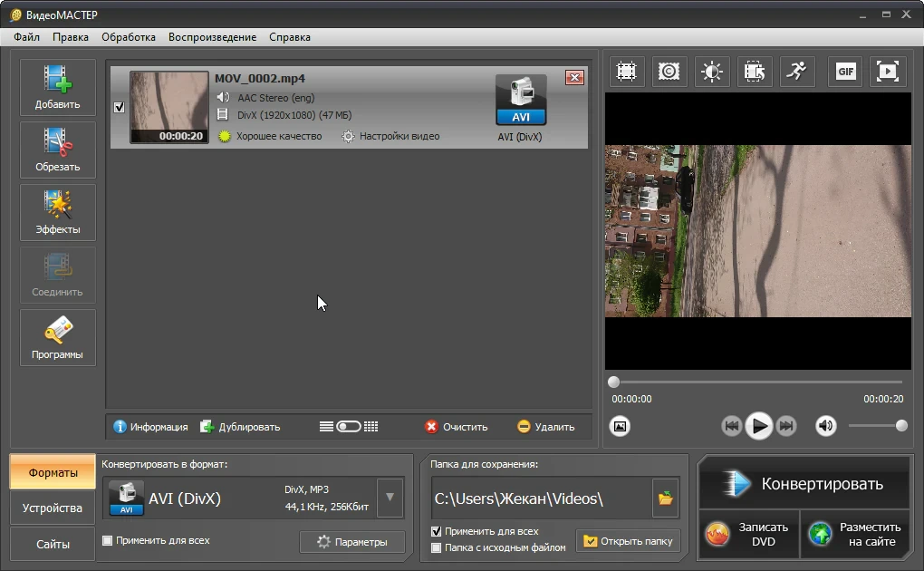Click the Открыть папку button
This screenshot has width=924, height=571.
coord(628,541)
